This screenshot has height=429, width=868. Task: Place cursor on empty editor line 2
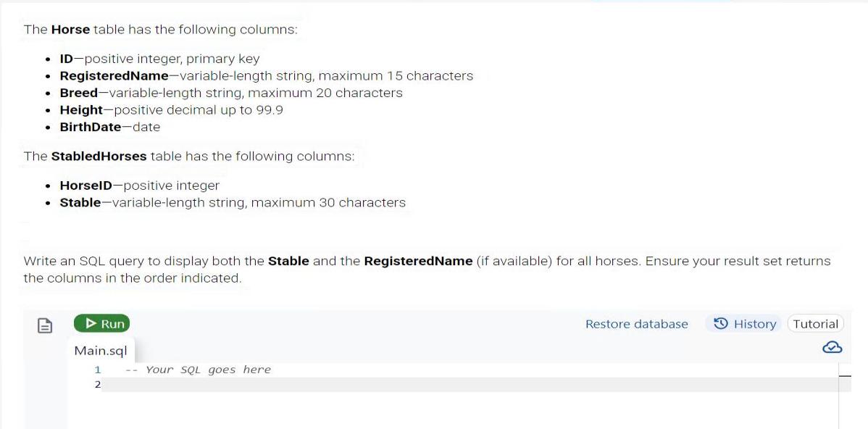(x=435, y=385)
